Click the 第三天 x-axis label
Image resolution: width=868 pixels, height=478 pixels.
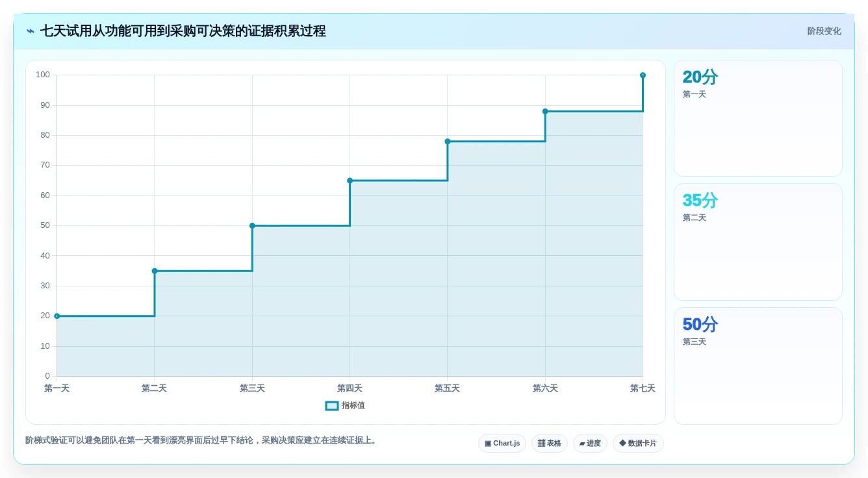[x=252, y=388]
